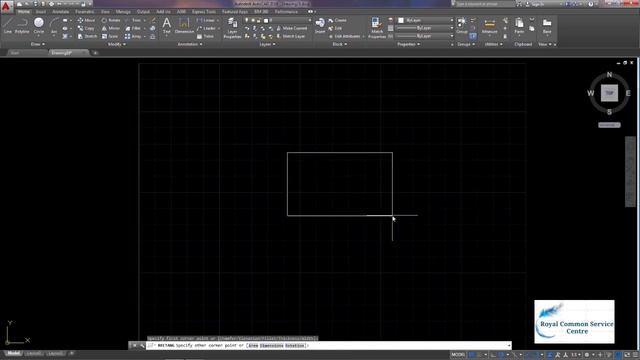The width and height of the screenshot is (640, 360).
Task: Expand the Groups panel
Action: 466,44
